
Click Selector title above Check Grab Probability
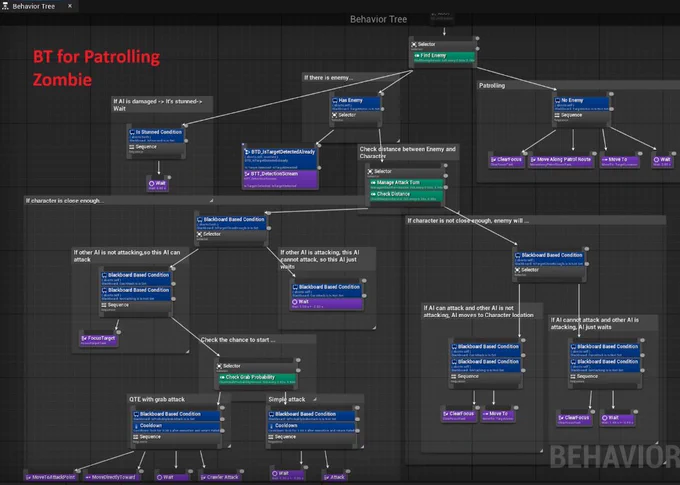point(232,366)
